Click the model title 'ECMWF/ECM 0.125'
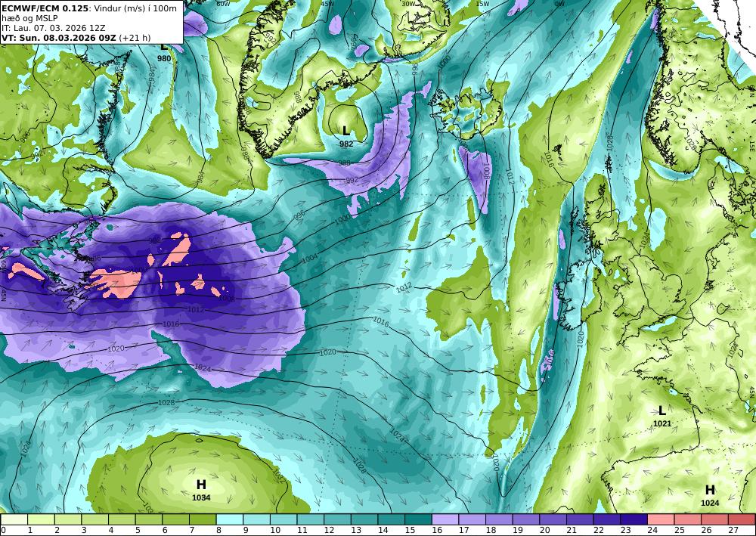Image resolution: width=756 pixels, height=536 pixels. click(x=45, y=8)
